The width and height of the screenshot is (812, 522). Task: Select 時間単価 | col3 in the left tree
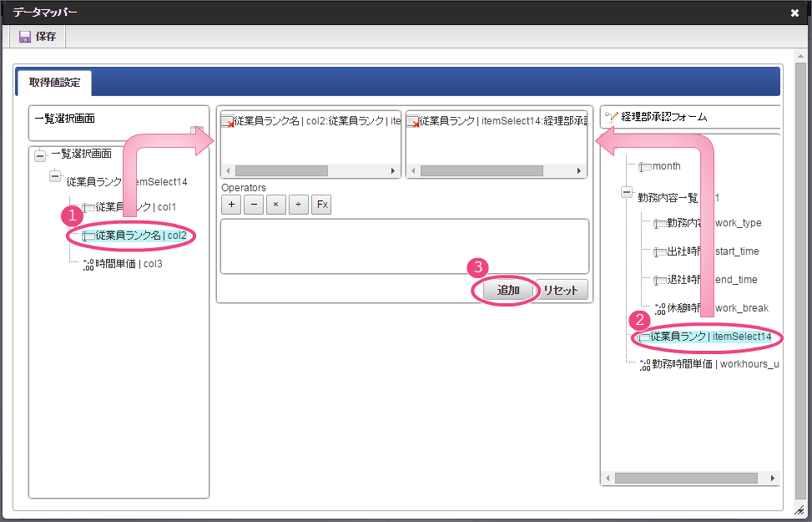tap(124, 264)
